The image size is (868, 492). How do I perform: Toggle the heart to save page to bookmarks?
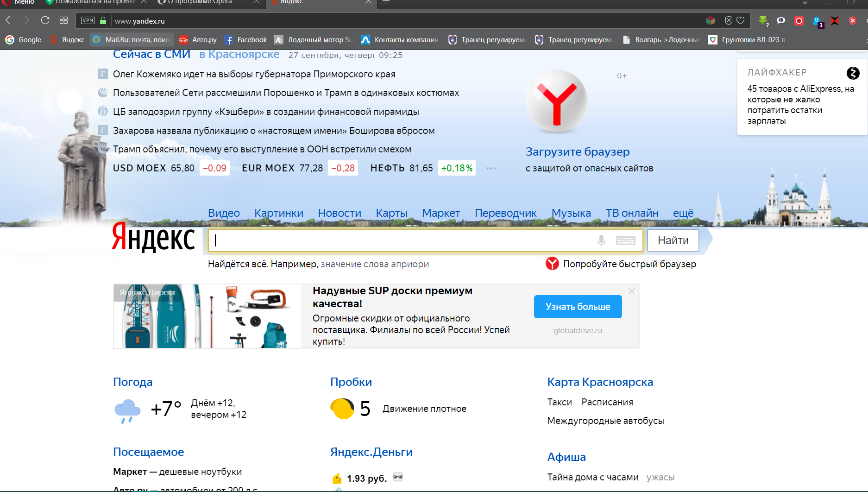point(740,20)
